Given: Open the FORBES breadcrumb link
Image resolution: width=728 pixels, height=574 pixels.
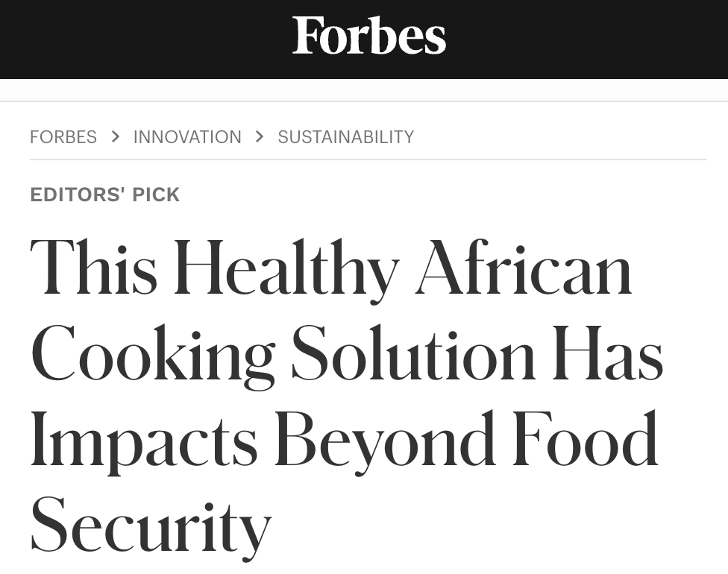Looking at the screenshot, I should [63, 137].
